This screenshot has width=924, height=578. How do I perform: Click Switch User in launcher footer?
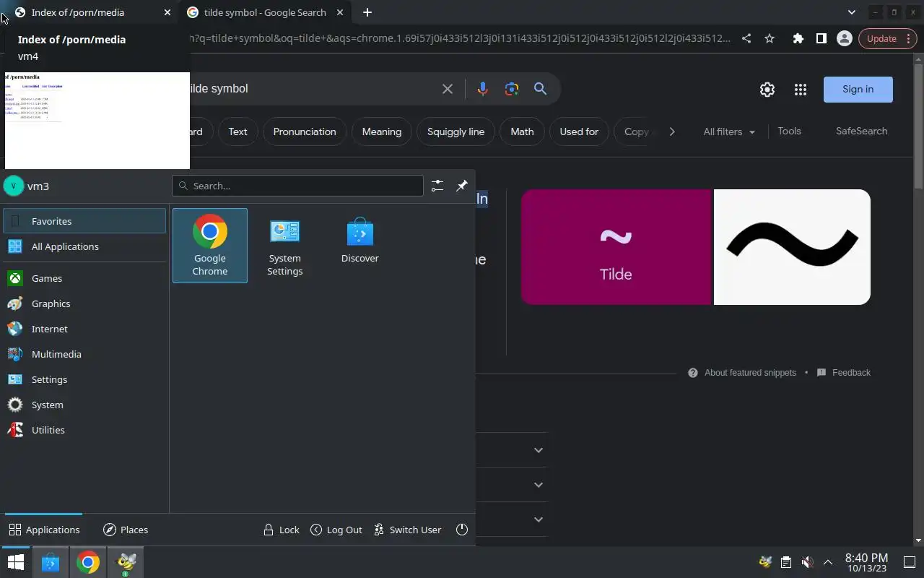(x=407, y=530)
